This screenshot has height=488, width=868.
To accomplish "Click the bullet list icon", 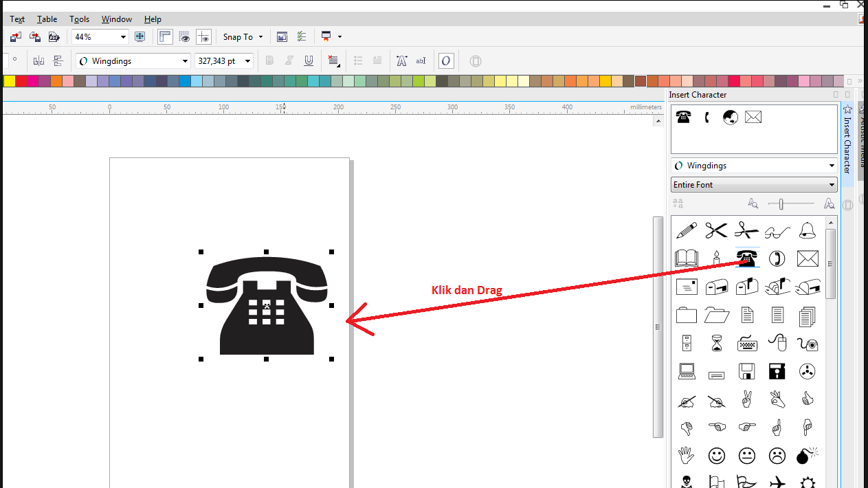I will (357, 61).
